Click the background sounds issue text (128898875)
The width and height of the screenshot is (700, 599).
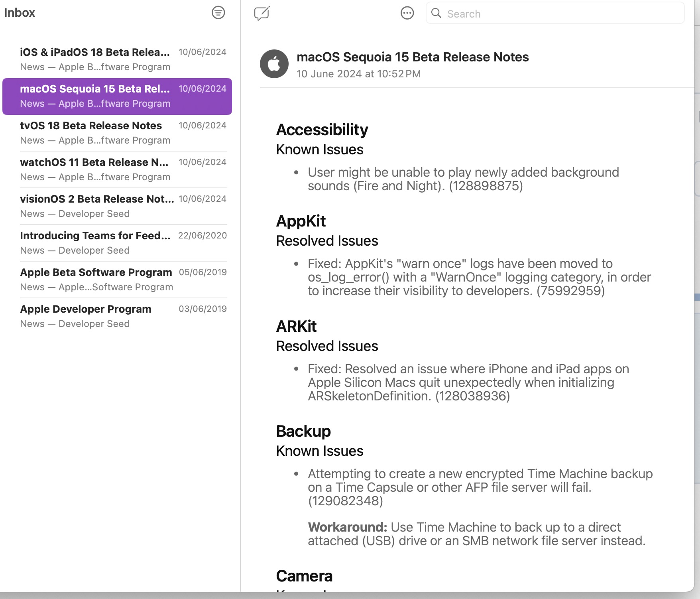click(x=463, y=179)
